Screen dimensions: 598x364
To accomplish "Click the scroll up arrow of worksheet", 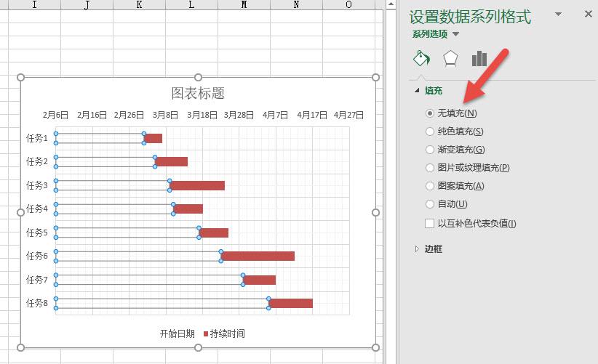I will click(x=391, y=4).
